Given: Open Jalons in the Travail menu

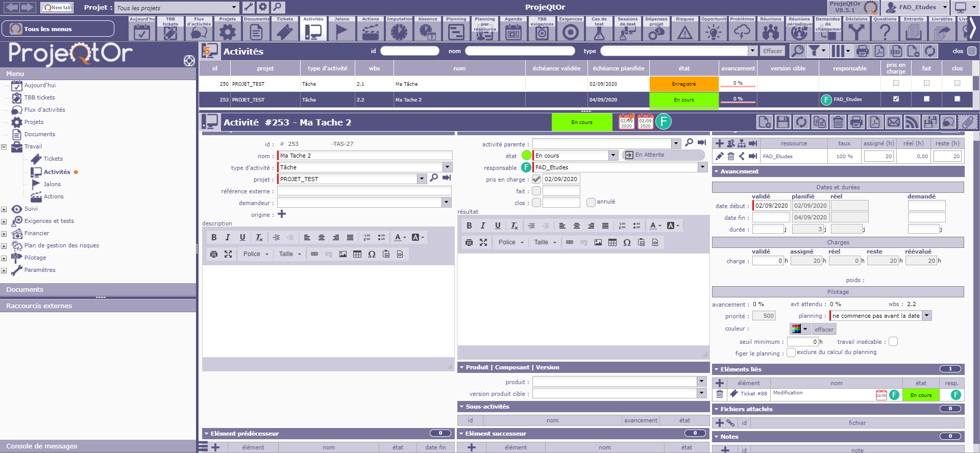Looking at the screenshot, I should [52, 184].
